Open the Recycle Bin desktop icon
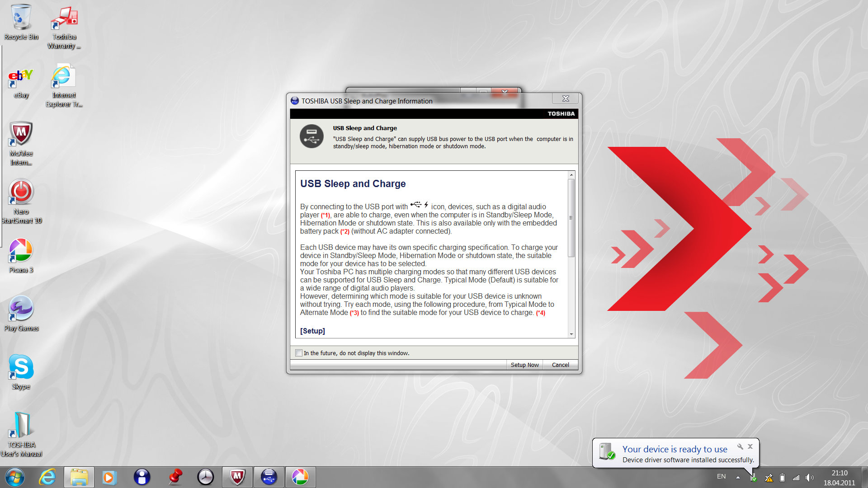The height and width of the screenshot is (488, 868). (21, 22)
